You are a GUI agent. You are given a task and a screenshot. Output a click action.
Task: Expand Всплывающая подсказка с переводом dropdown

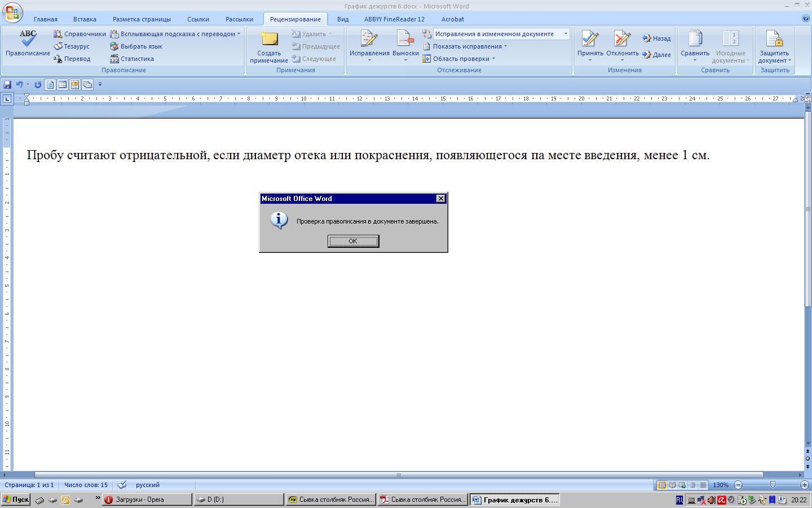[239, 34]
